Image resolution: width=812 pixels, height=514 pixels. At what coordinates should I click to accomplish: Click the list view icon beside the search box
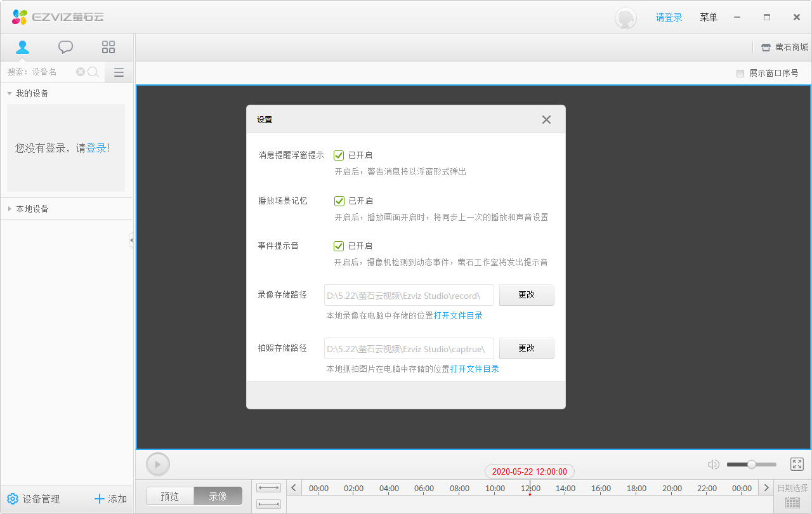(x=118, y=72)
